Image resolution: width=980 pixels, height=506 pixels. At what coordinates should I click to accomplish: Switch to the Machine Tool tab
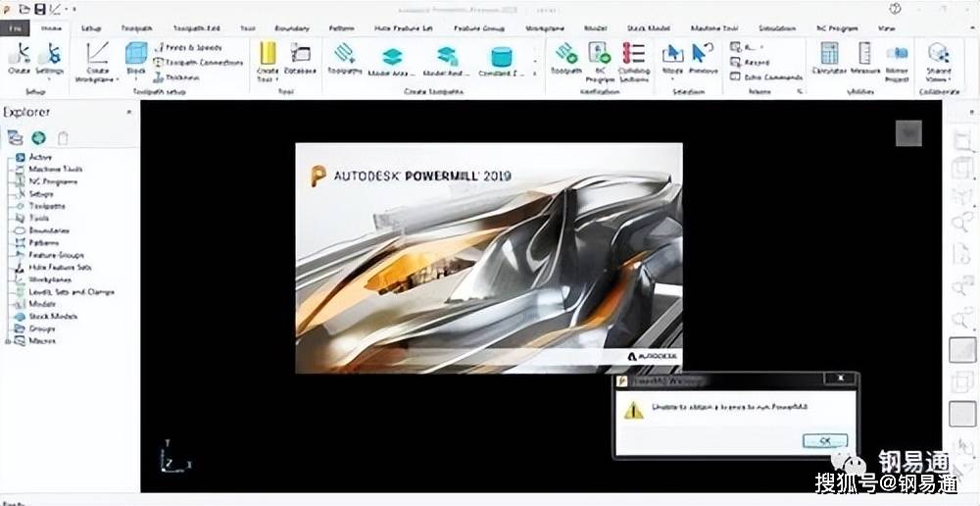click(714, 28)
